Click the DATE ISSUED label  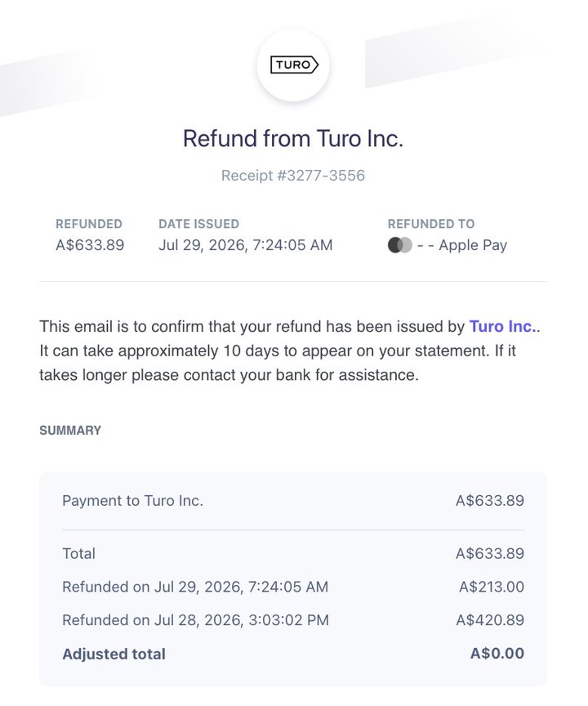point(198,224)
